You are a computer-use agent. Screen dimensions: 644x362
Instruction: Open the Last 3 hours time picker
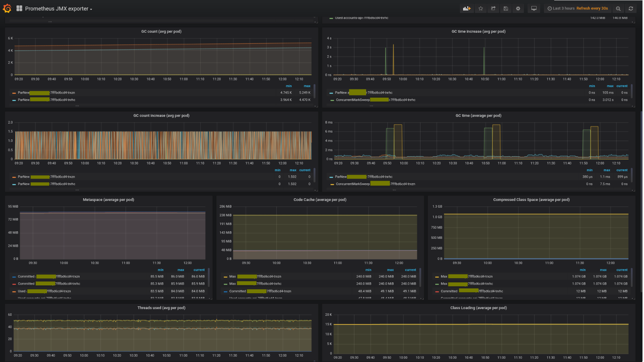(561, 8)
